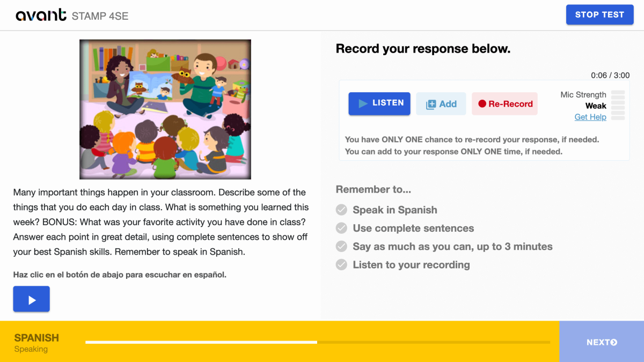This screenshot has width=644, height=362.
Task: Stop the test with STOP TEST button
Action: [x=599, y=15]
